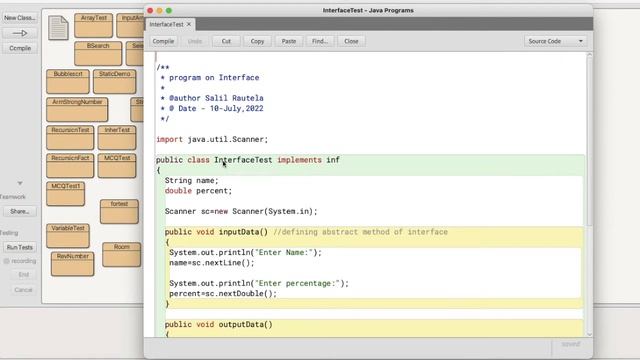This screenshot has height=360, width=640.
Task: Toggle the recording radio indicator
Action: coord(6,261)
